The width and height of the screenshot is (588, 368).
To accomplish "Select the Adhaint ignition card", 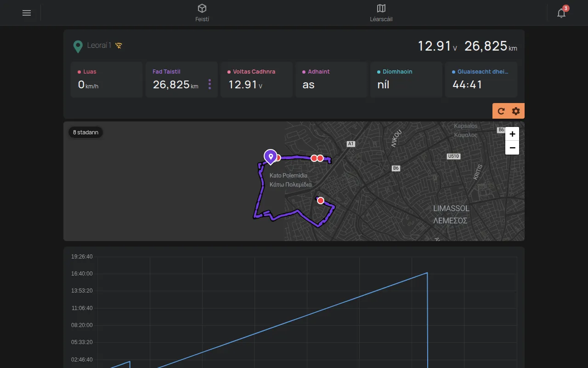I will click(x=331, y=80).
